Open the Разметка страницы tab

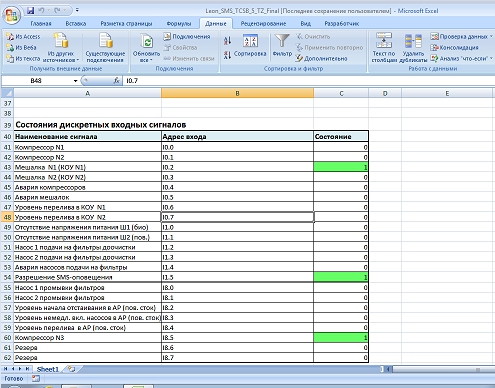coord(126,24)
